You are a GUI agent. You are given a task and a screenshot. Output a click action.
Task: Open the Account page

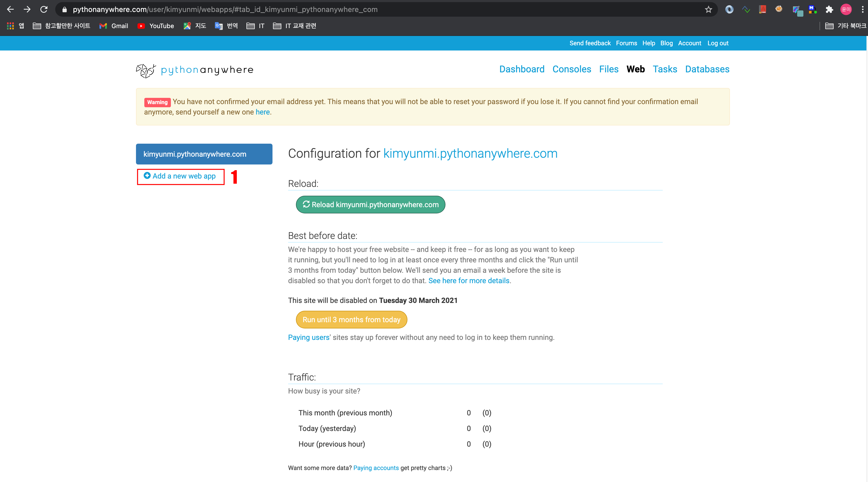tap(689, 43)
